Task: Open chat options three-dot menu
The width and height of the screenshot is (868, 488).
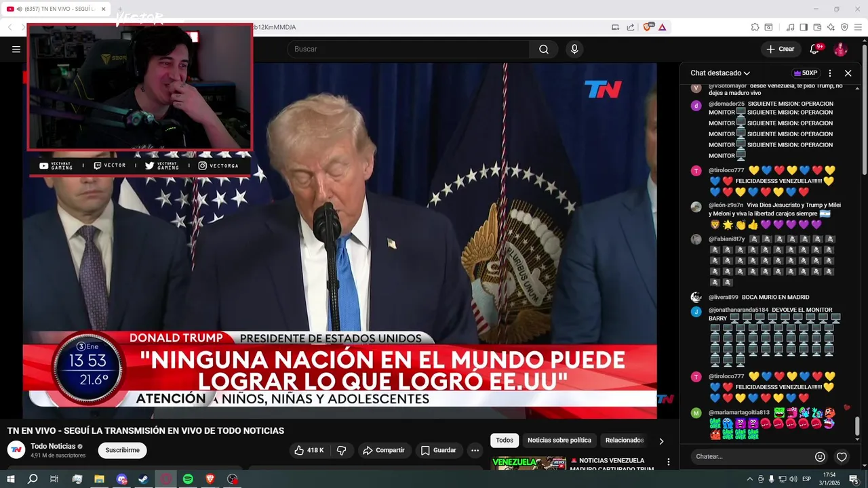Action: click(830, 73)
